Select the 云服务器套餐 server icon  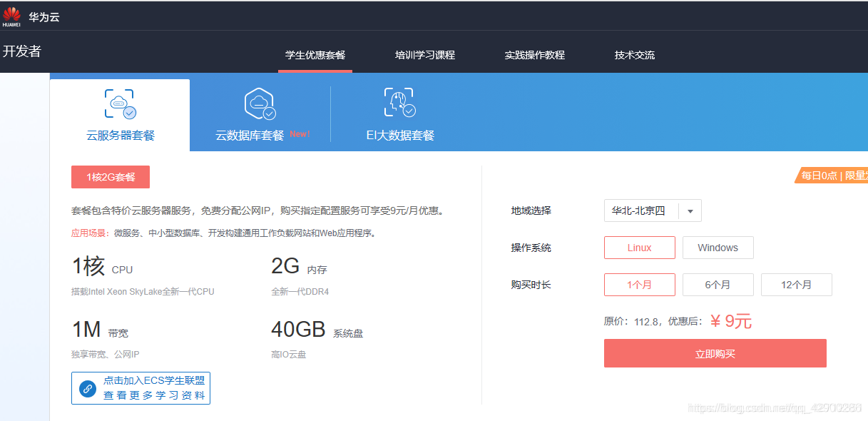tap(119, 102)
